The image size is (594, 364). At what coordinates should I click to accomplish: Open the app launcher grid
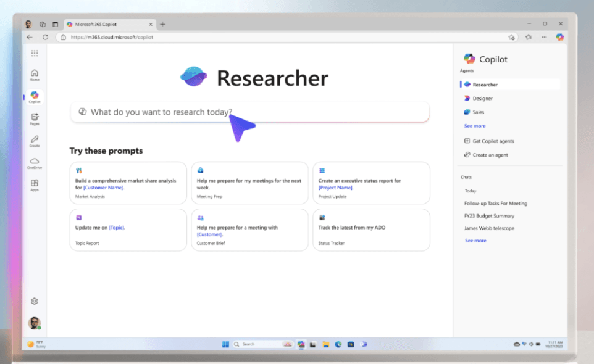point(35,53)
